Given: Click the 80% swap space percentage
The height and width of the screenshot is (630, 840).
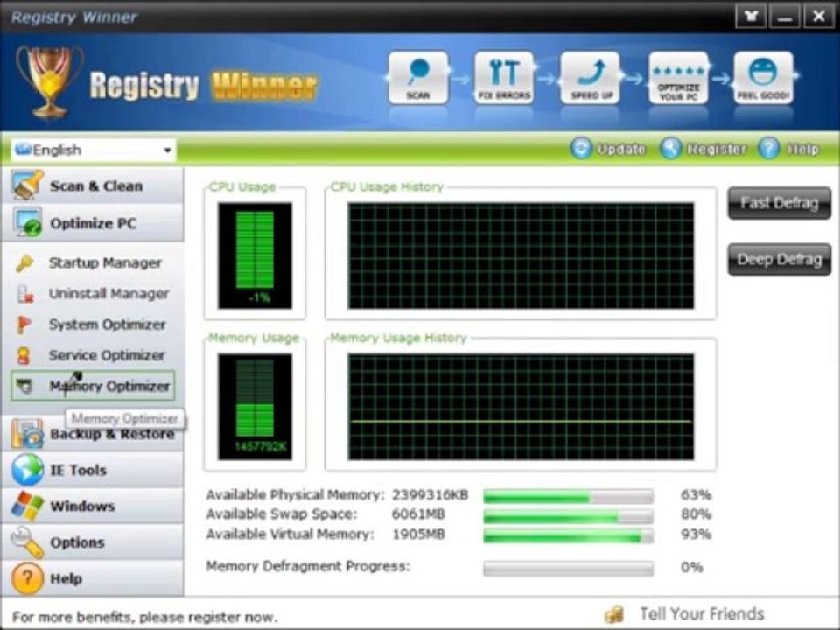Looking at the screenshot, I should point(696,514).
